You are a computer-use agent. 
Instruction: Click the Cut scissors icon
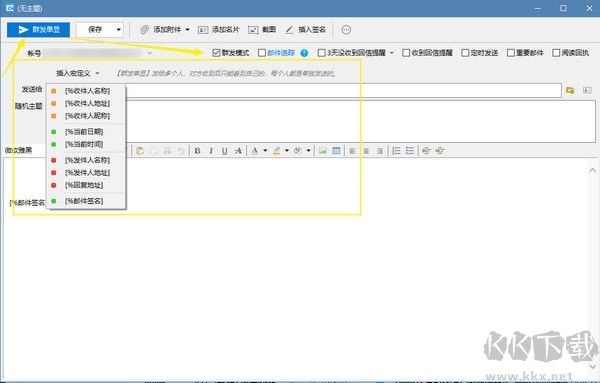[167, 151]
